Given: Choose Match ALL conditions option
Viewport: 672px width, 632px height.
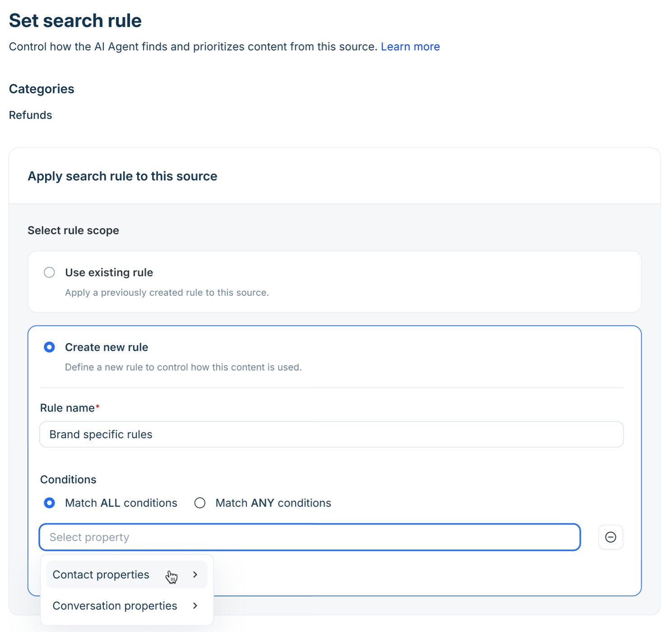Looking at the screenshot, I should coord(50,503).
